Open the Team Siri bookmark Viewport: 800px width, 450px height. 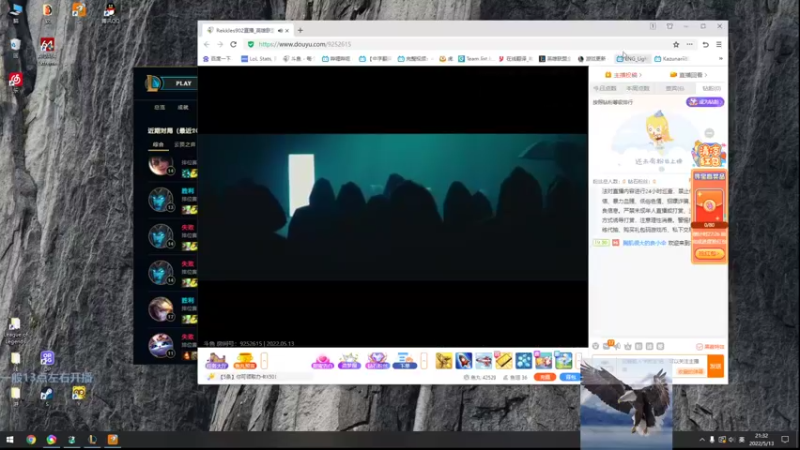pyautogui.click(x=476, y=59)
